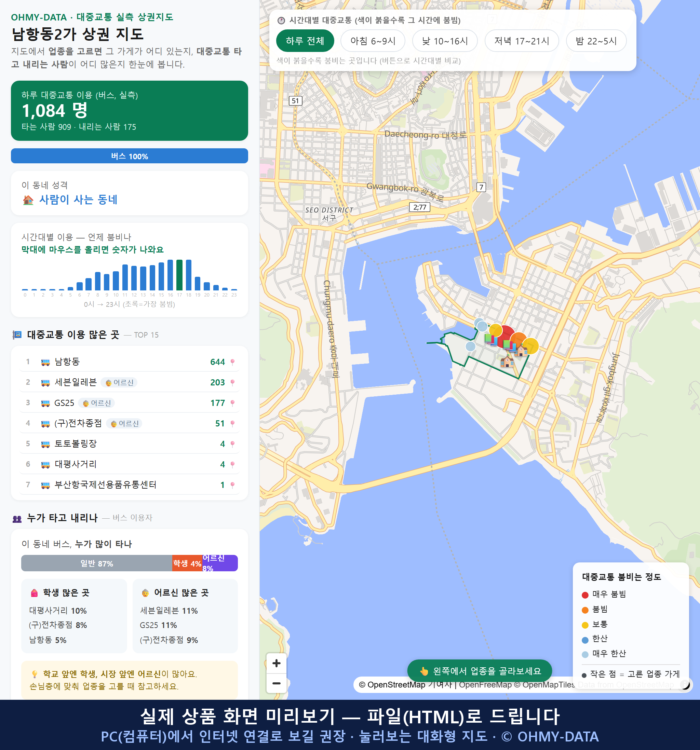
Task: Click the bus stop icon beside 대중교통 이용 많은 곳
Action: (17, 335)
